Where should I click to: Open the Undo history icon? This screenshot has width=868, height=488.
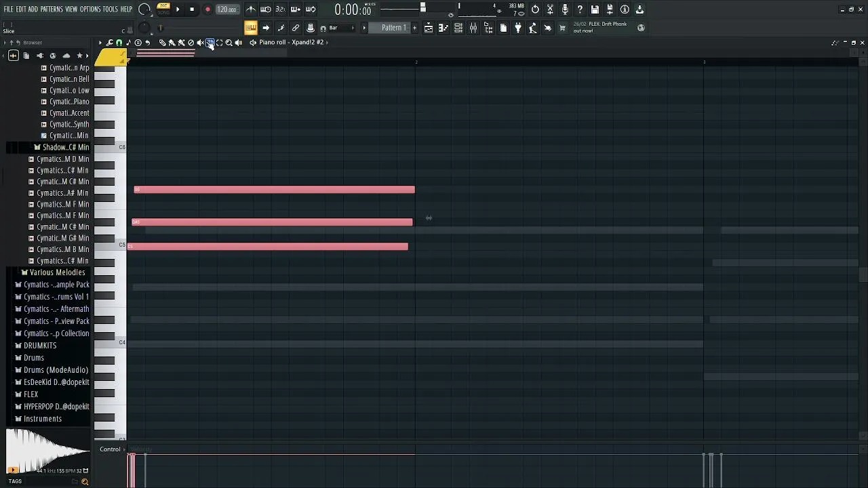pyautogui.click(x=535, y=9)
